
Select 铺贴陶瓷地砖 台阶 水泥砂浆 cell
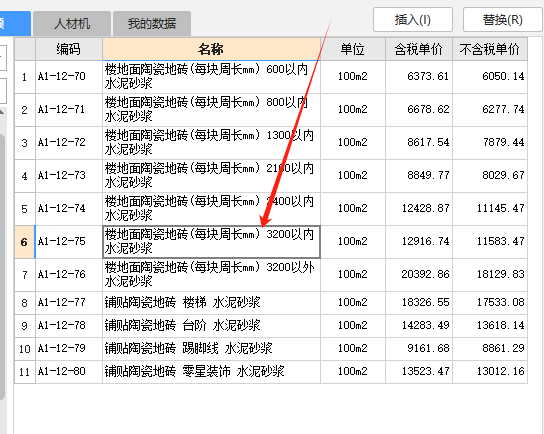point(211,326)
